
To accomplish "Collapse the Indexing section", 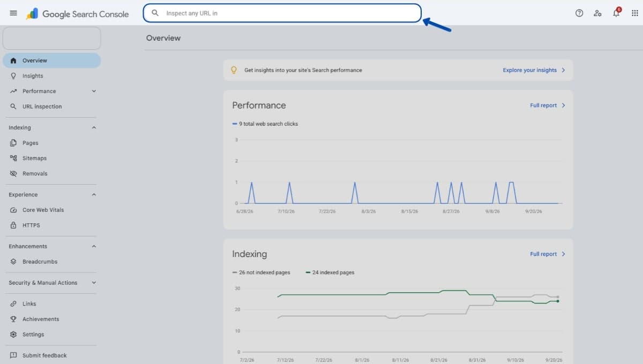I will coord(94,127).
